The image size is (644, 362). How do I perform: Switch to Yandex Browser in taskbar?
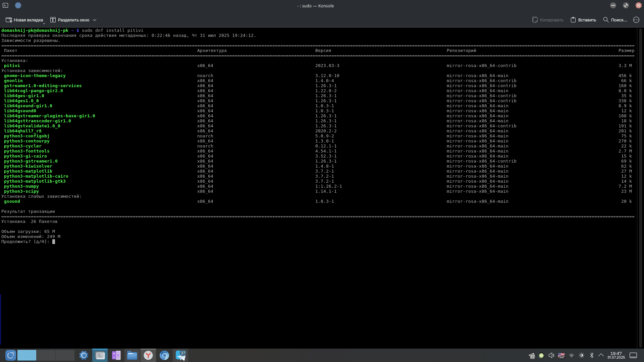pyautogui.click(x=148, y=355)
